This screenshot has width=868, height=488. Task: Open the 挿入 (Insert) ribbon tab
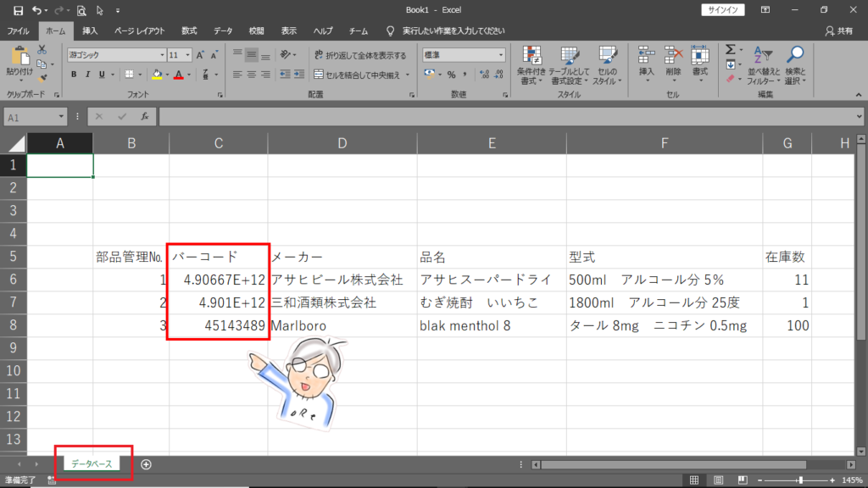point(90,30)
